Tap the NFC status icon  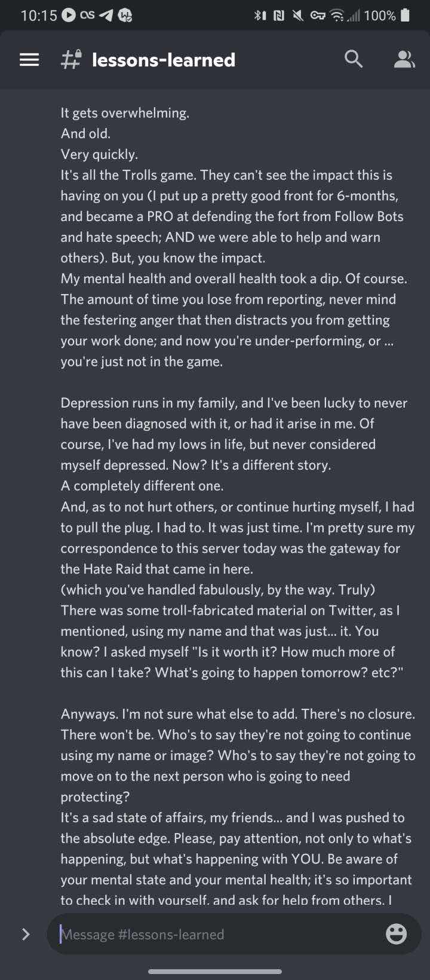pyautogui.click(x=278, y=16)
